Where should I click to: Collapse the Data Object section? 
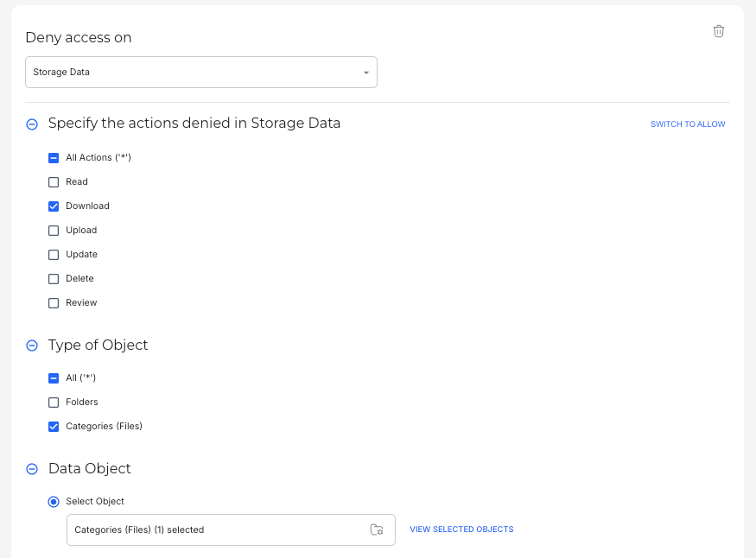coord(32,469)
